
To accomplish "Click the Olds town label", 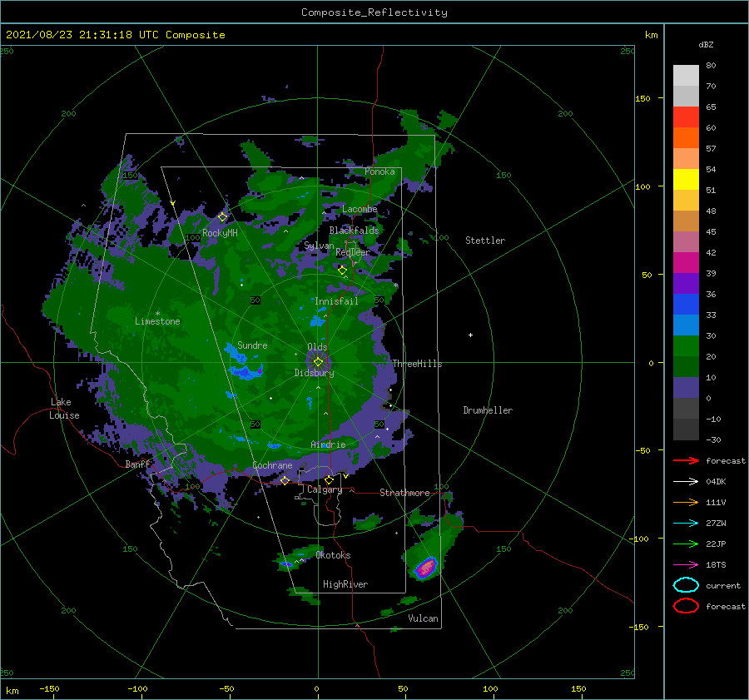I will click(317, 347).
